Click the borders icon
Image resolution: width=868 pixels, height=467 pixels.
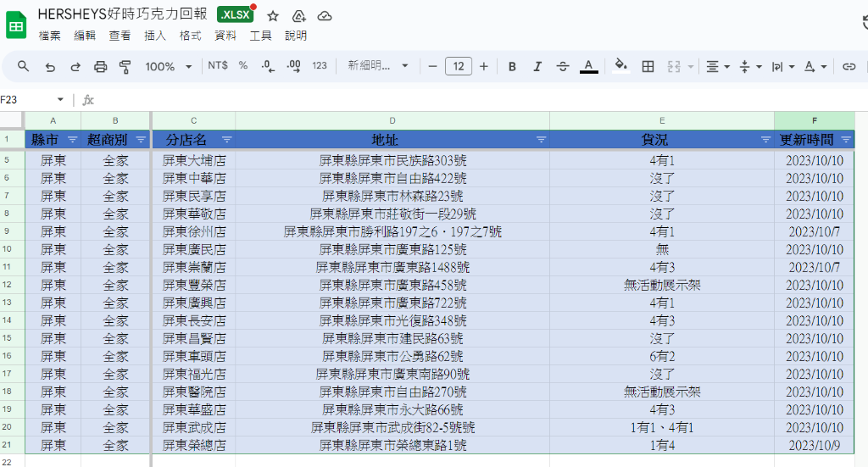tap(648, 66)
